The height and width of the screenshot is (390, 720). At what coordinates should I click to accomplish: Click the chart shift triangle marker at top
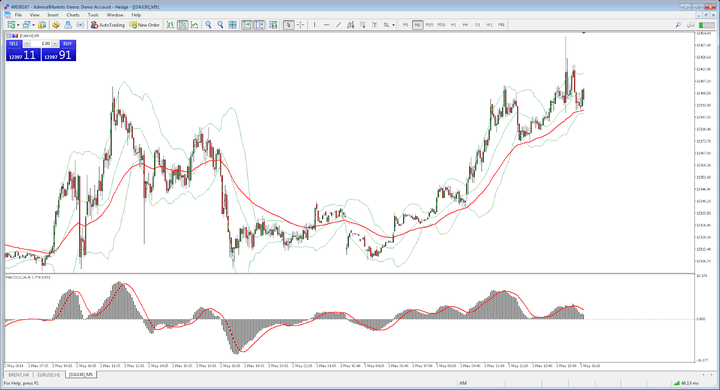(584, 33)
